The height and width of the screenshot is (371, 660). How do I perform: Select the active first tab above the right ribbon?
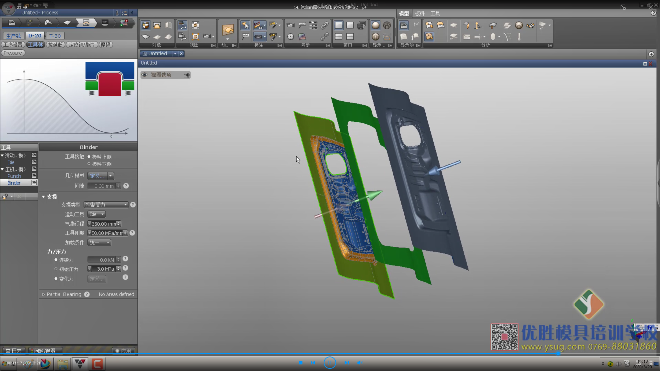[404, 13]
